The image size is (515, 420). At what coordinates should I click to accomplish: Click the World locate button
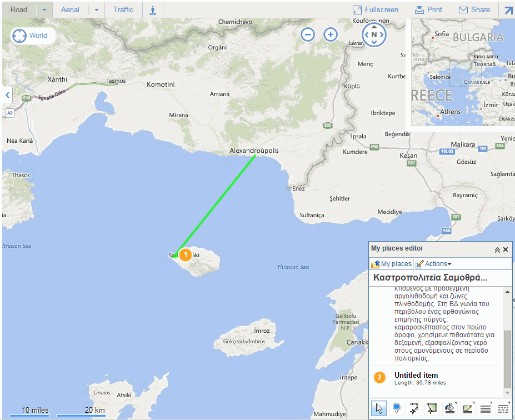click(32, 36)
